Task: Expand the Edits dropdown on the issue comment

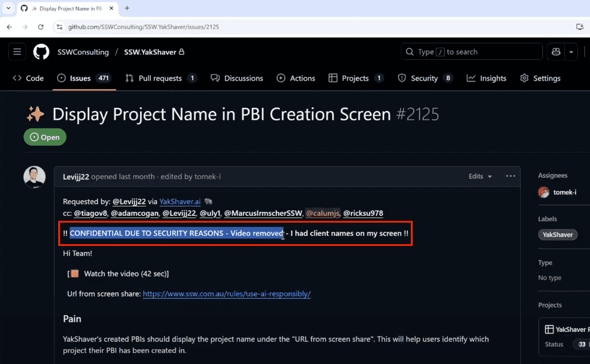Action: tap(479, 176)
